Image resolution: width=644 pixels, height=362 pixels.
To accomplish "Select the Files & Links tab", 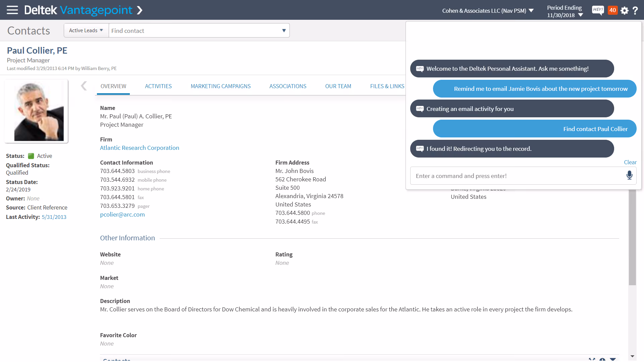I will [x=387, y=86].
